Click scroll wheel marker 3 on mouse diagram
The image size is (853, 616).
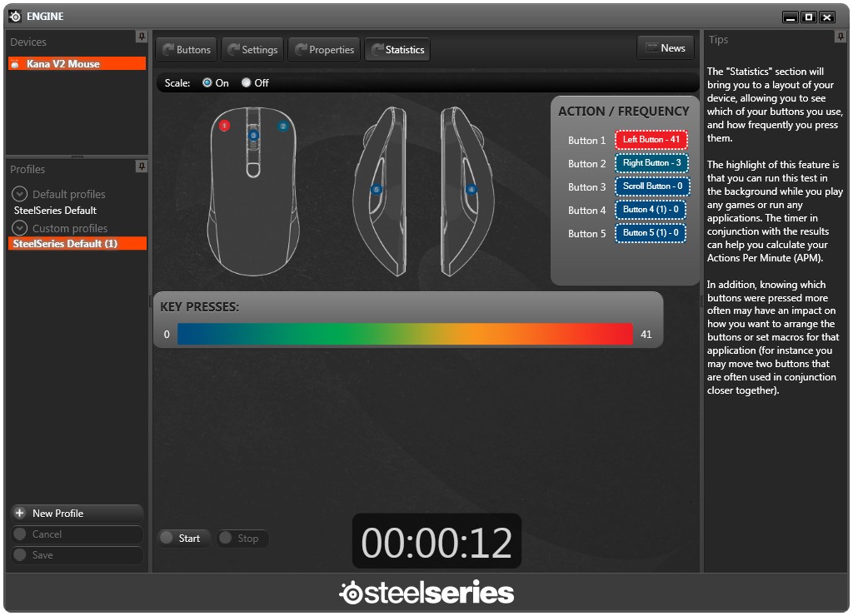point(253,135)
